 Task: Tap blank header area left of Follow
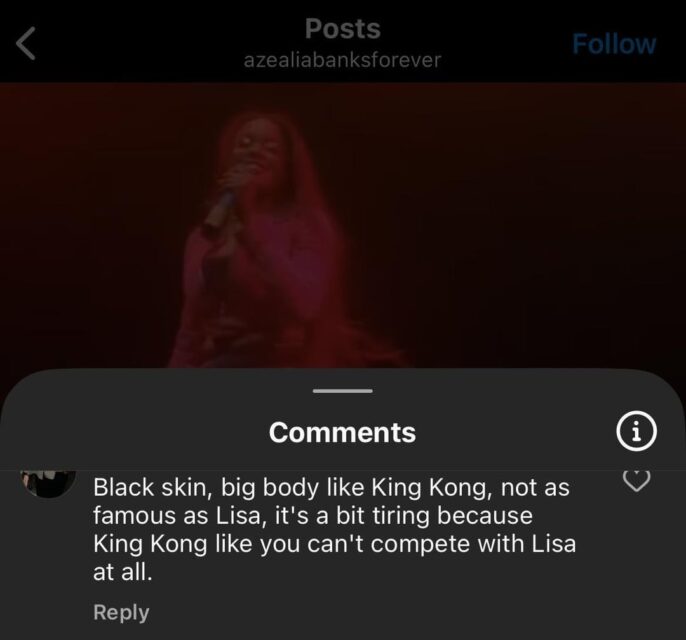[503, 43]
